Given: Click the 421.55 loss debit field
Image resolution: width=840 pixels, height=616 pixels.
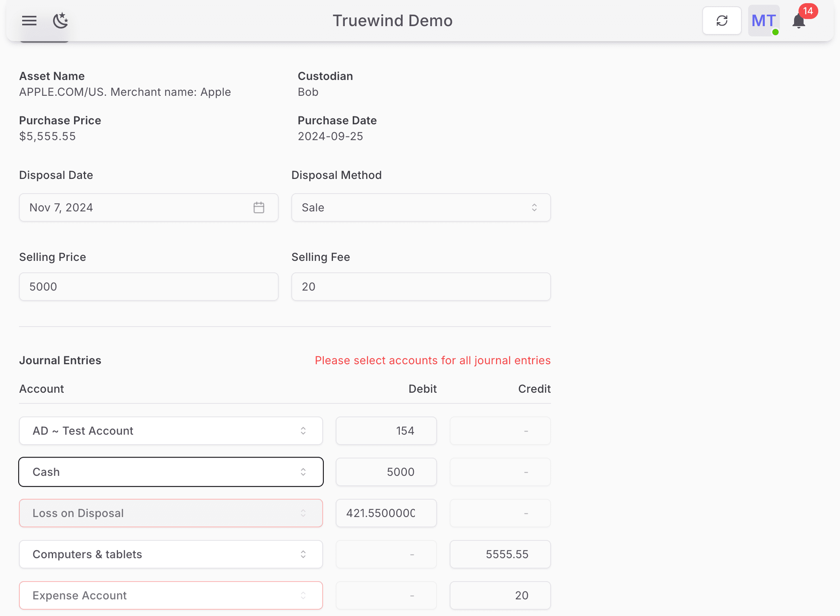Looking at the screenshot, I should pyautogui.click(x=386, y=513).
